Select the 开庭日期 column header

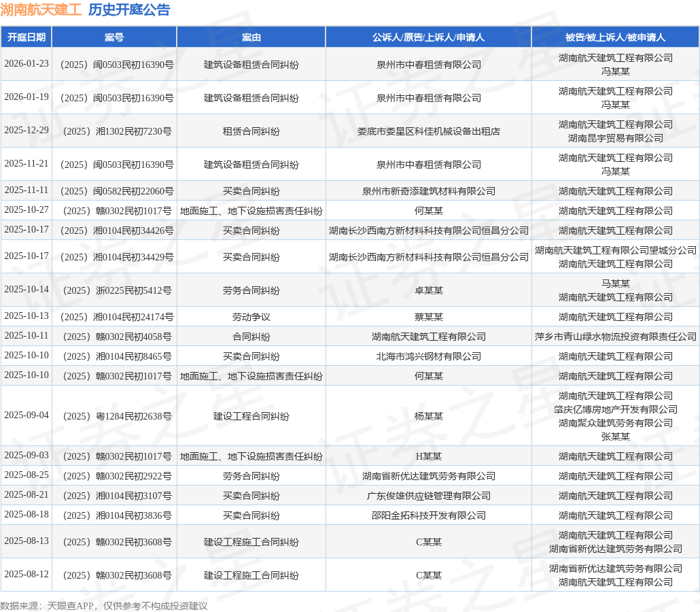27,37
